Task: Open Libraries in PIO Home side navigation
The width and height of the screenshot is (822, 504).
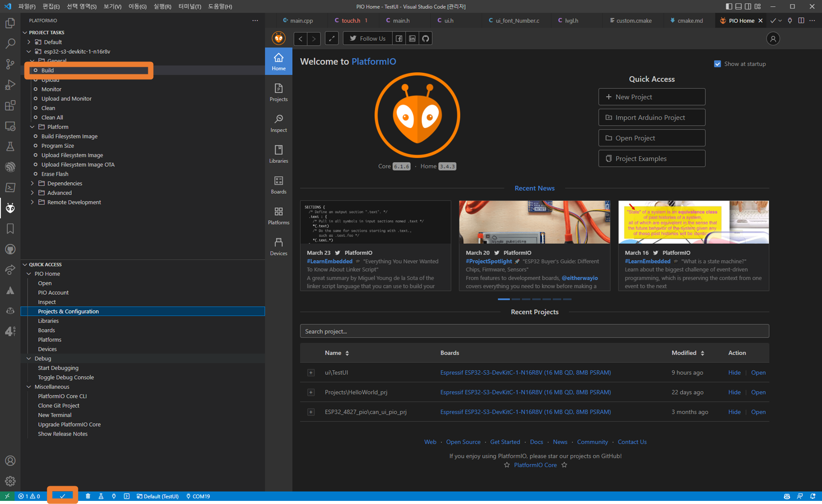Action: pyautogui.click(x=279, y=154)
